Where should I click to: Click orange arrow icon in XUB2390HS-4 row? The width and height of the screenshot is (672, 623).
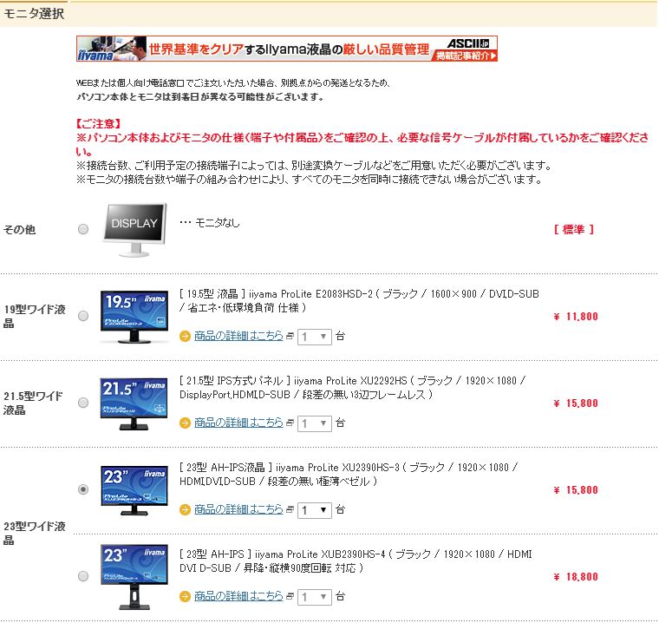[x=185, y=596]
